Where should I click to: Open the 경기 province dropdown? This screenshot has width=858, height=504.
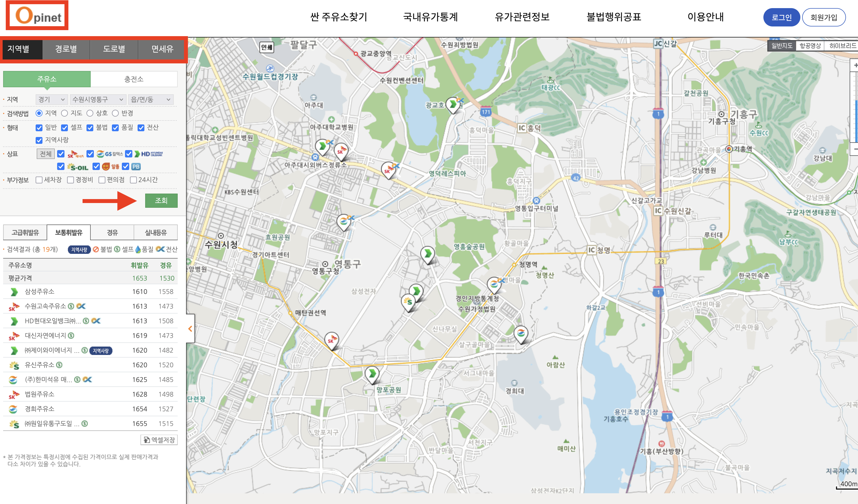[x=51, y=99]
